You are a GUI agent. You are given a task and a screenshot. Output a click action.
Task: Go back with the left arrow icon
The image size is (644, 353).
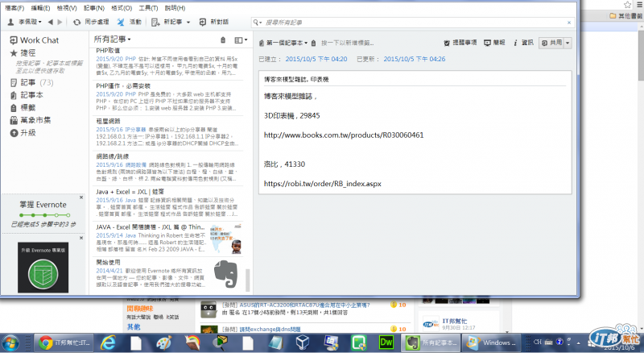pos(51,22)
